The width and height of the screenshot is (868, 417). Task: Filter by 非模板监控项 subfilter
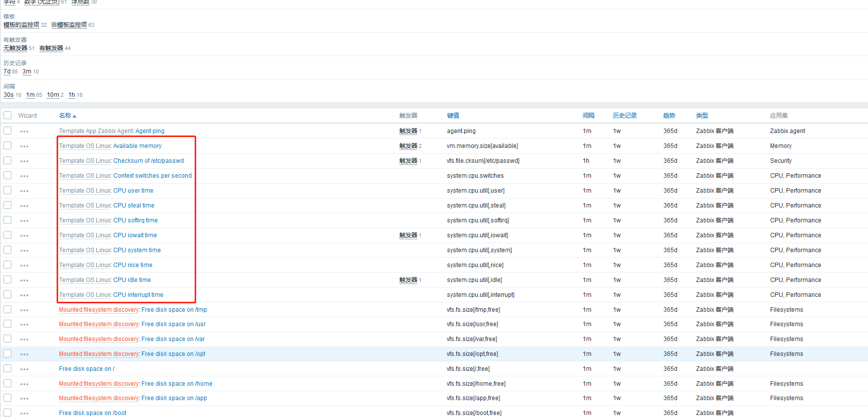69,25
